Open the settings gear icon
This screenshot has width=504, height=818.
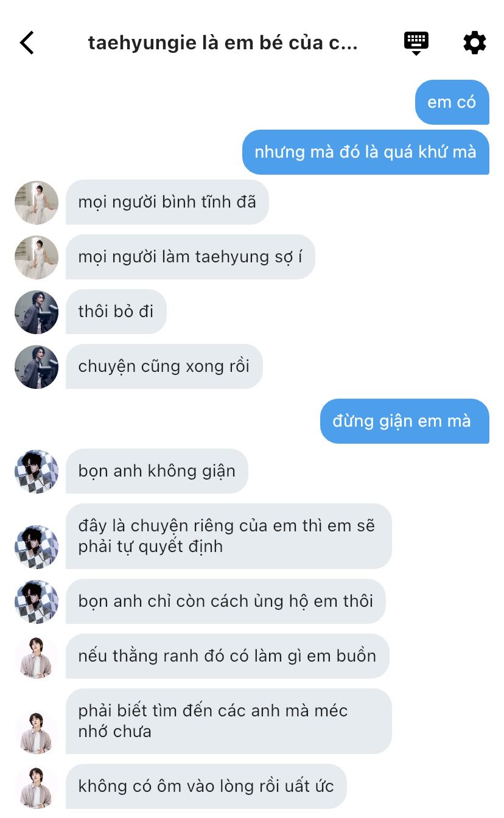(475, 43)
